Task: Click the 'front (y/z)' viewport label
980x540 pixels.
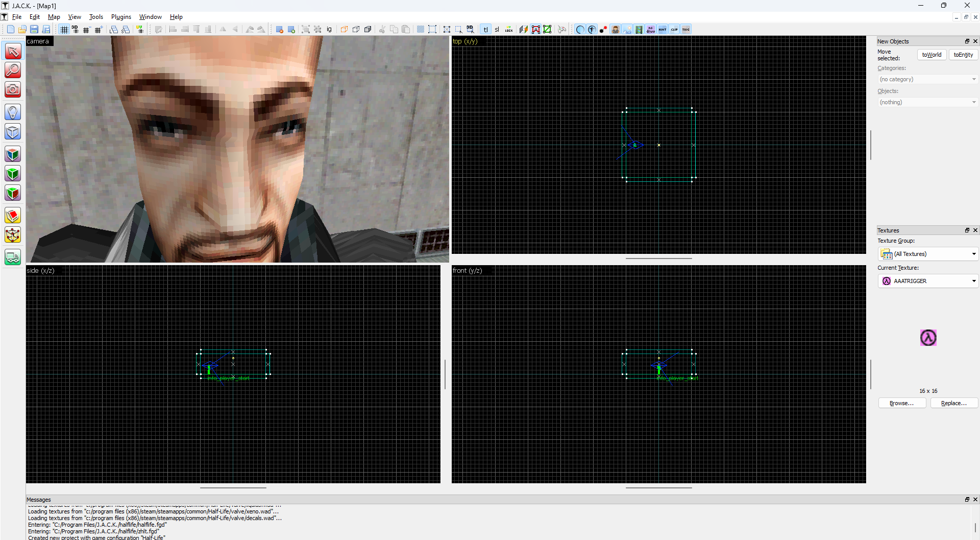Action: [x=467, y=271]
